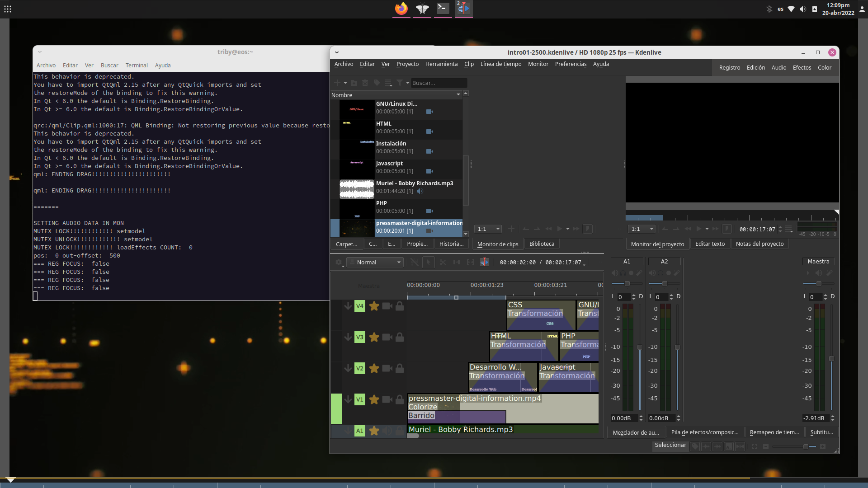This screenshot has width=868, height=488.
Task: Set zone in point in project monitor
Action: coord(665,229)
